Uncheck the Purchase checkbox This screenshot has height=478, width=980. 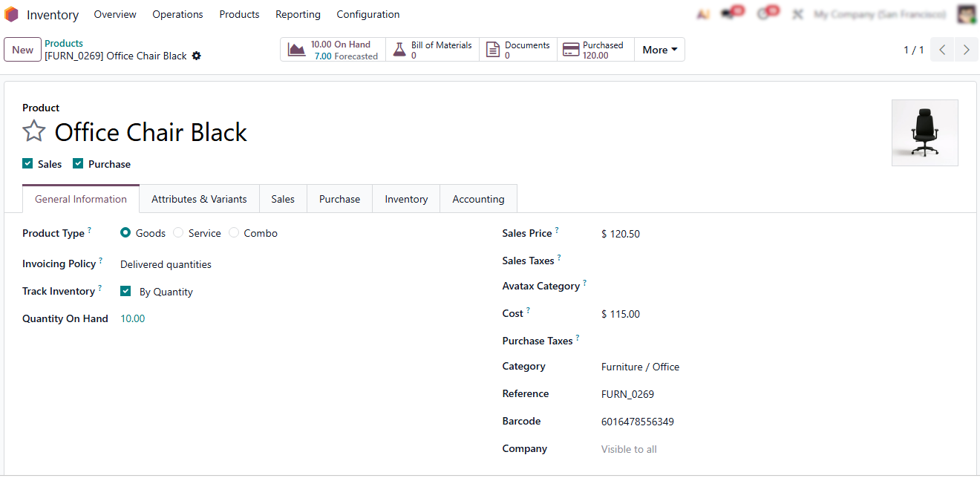(78, 164)
